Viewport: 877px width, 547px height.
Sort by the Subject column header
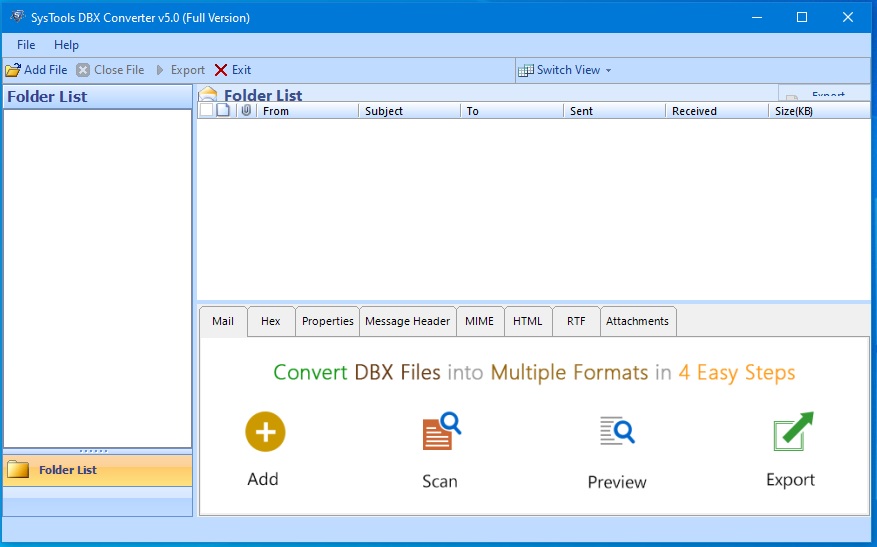(x=409, y=111)
